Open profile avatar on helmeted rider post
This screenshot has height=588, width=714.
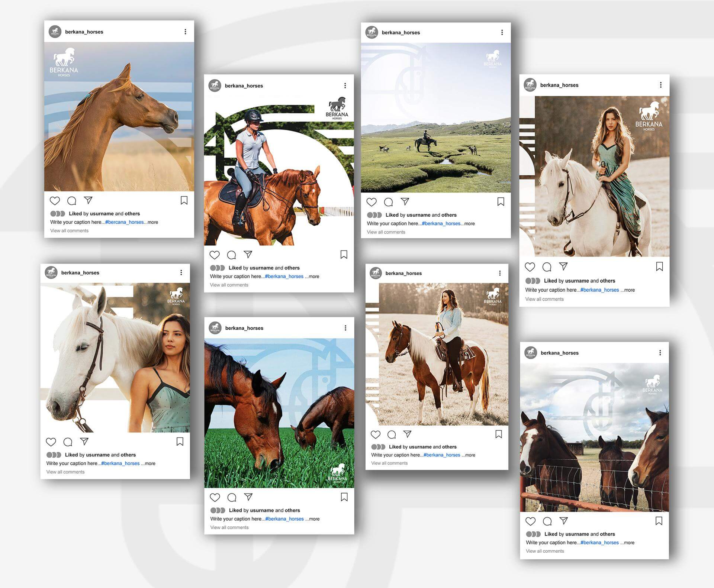(x=215, y=85)
